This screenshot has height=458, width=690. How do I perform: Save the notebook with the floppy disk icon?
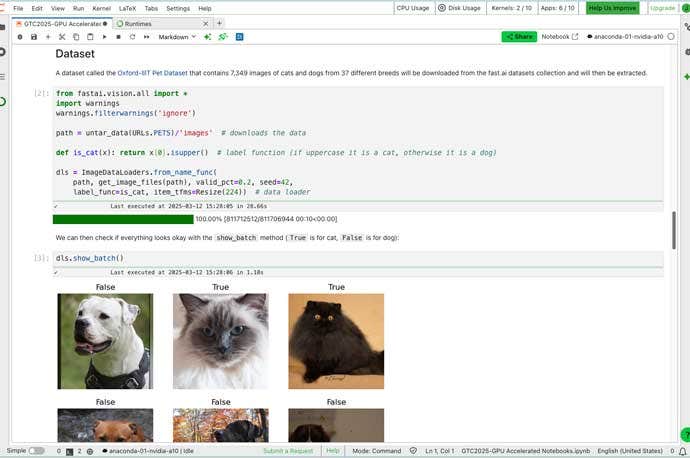click(x=33, y=37)
